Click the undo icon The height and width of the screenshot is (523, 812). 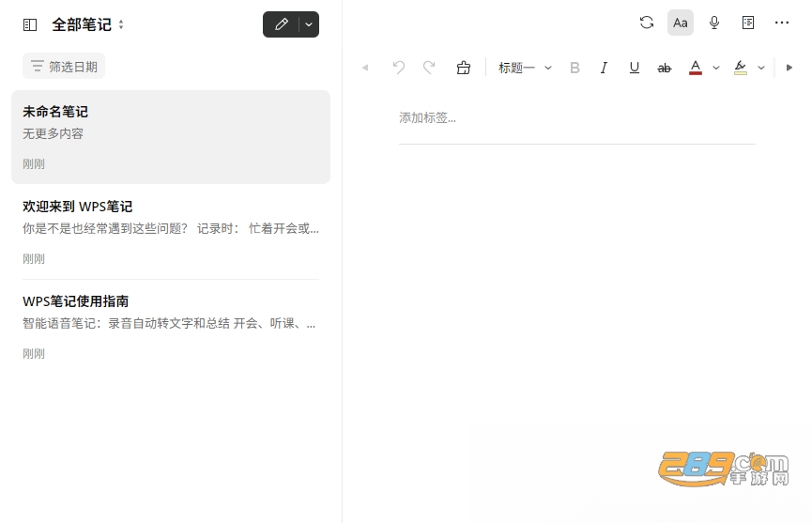(398, 68)
